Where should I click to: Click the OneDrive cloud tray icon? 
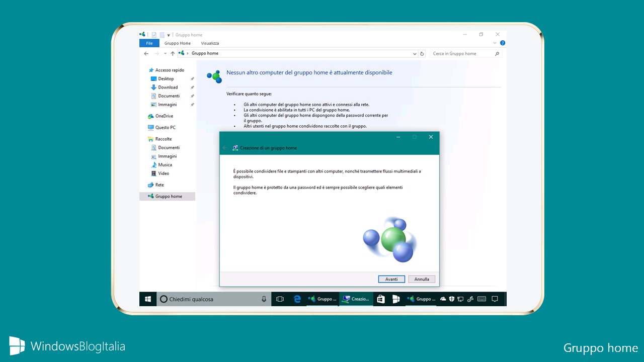443,299
